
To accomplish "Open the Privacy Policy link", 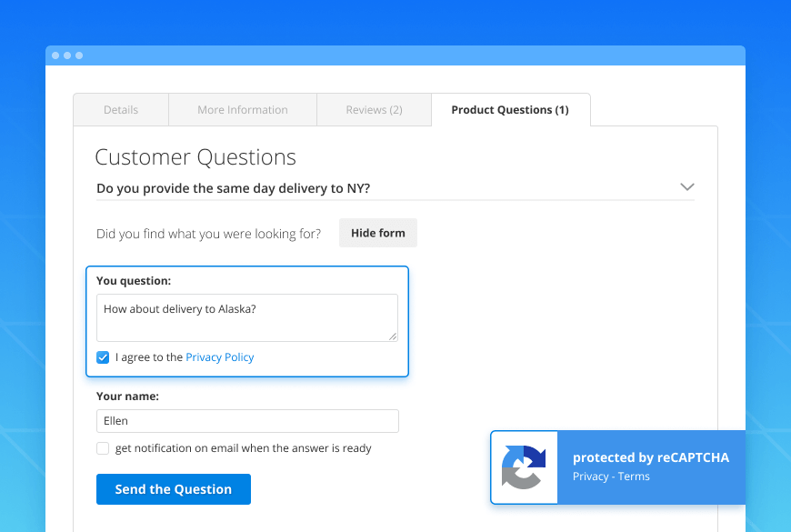I will (x=219, y=357).
